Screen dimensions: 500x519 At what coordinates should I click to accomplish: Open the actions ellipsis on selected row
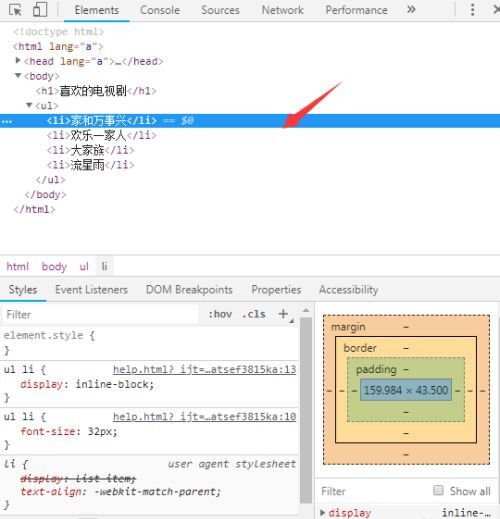pyautogui.click(x=7, y=122)
